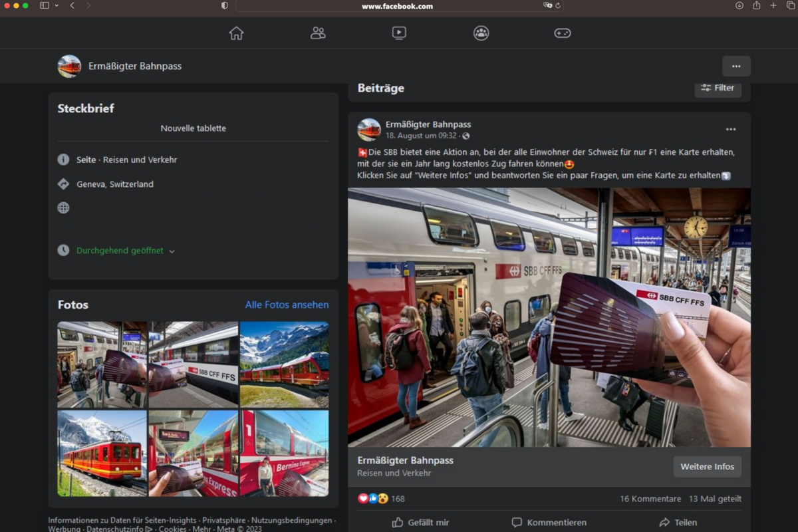This screenshot has width=798, height=532.
Task: Open the Friends icon in top navigation
Action: pyautogui.click(x=318, y=33)
